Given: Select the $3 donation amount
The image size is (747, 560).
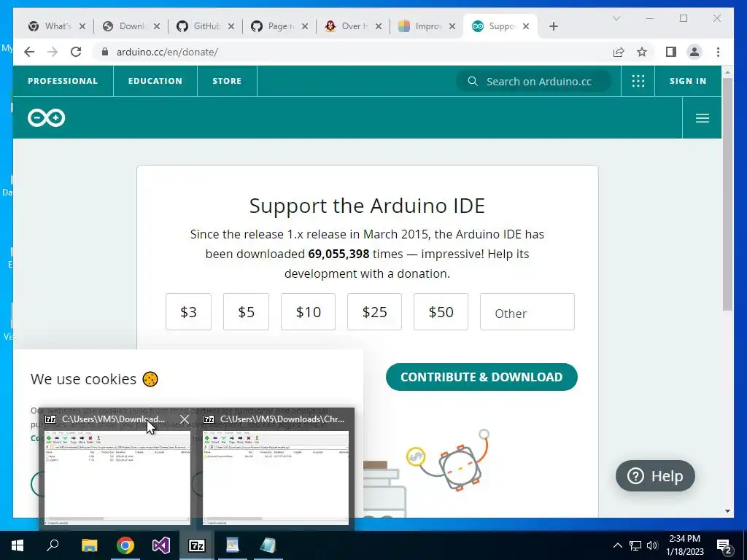Looking at the screenshot, I should point(189,312).
